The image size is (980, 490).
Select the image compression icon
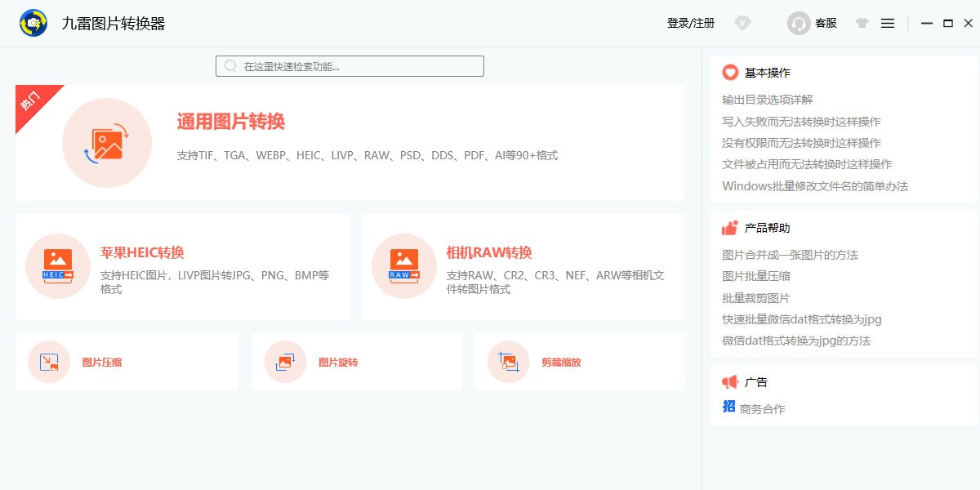[49, 362]
